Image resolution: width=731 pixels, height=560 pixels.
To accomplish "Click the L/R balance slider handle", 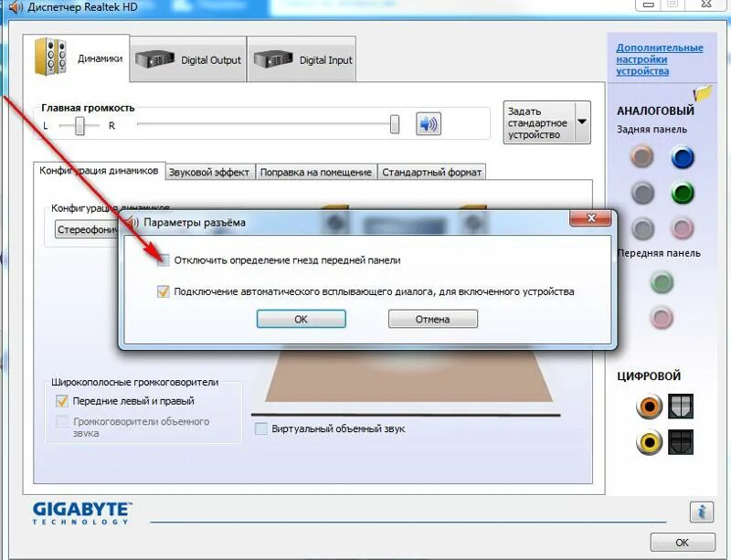I will pyautogui.click(x=79, y=126).
